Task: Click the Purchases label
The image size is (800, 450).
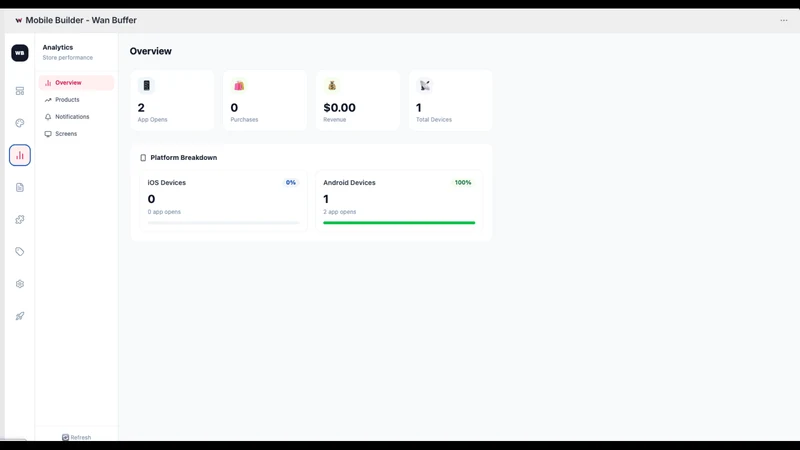Action: (244, 119)
